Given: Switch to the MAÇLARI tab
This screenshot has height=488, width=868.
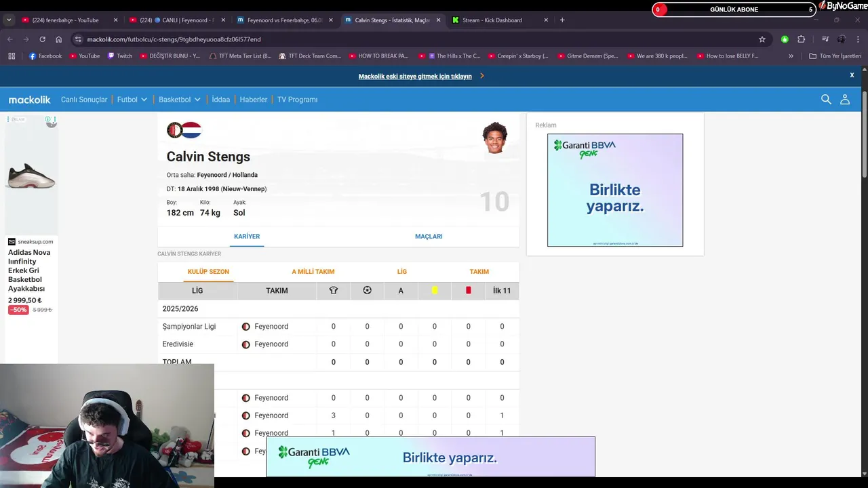Looking at the screenshot, I should point(429,237).
